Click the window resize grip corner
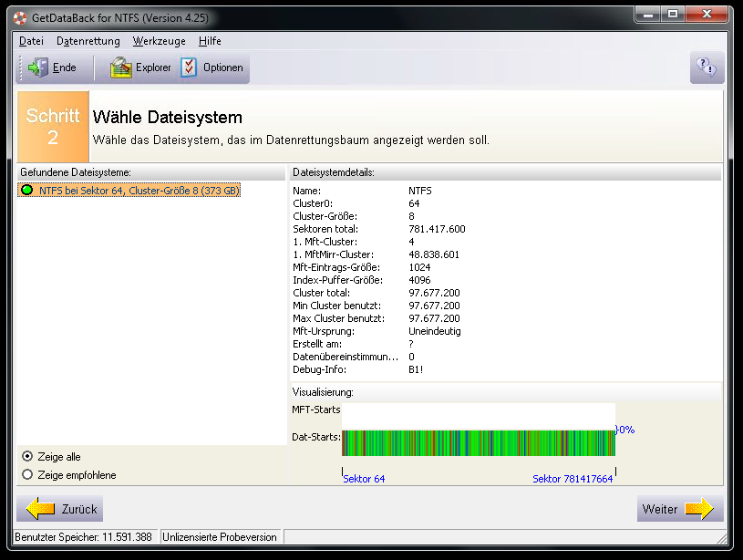Viewport: 743px width, 560px height. 721,538
